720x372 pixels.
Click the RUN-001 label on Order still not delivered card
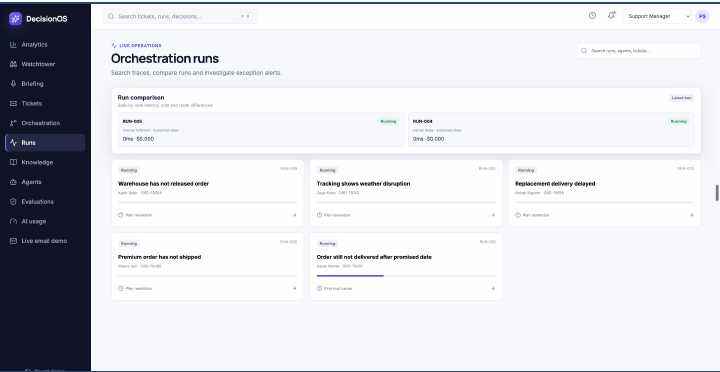[x=488, y=242]
